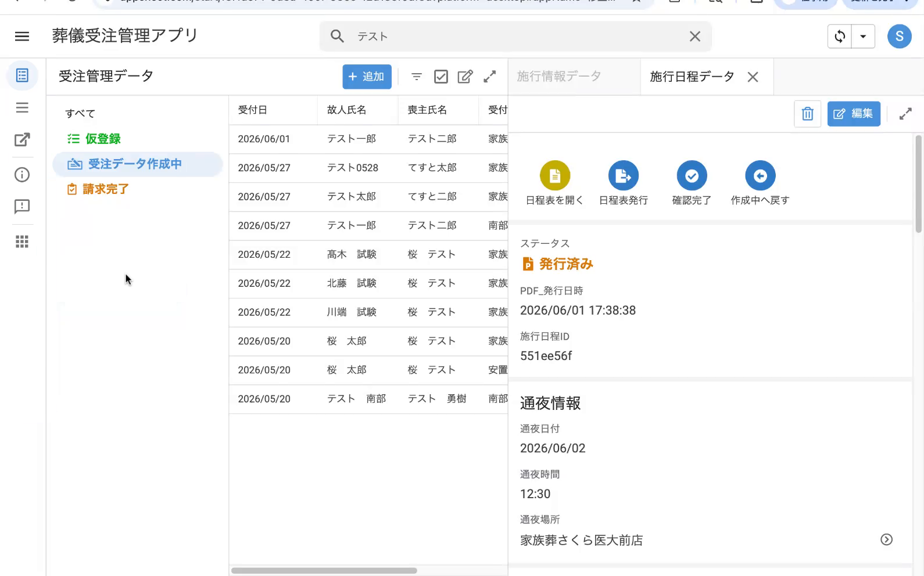Screen dimensions: 924x576
Task: Sort by the 受付日 column header
Action: [x=252, y=110]
